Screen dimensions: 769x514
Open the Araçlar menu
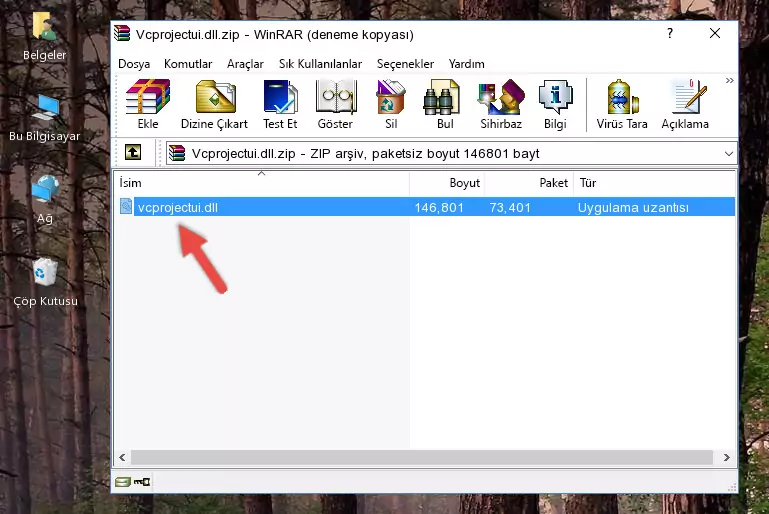245,64
